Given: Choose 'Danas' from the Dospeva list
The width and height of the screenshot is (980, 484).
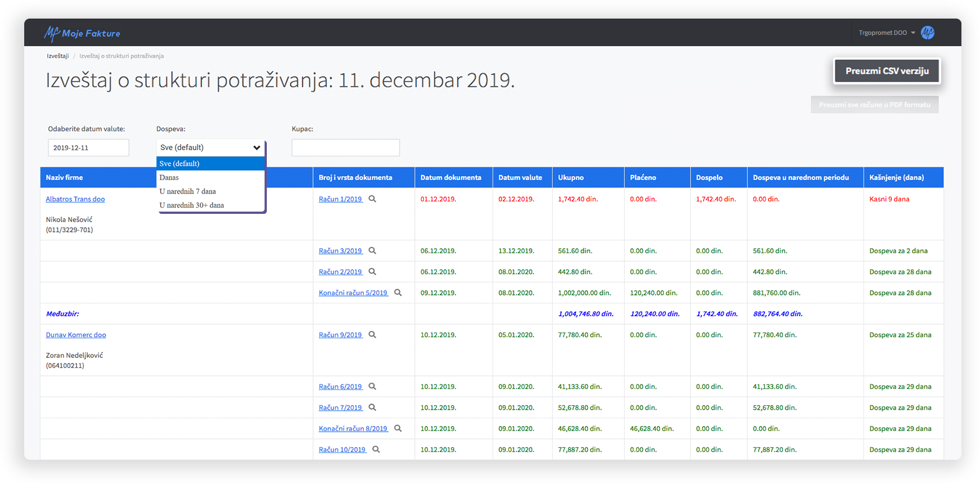Looking at the screenshot, I should coord(169,177).
